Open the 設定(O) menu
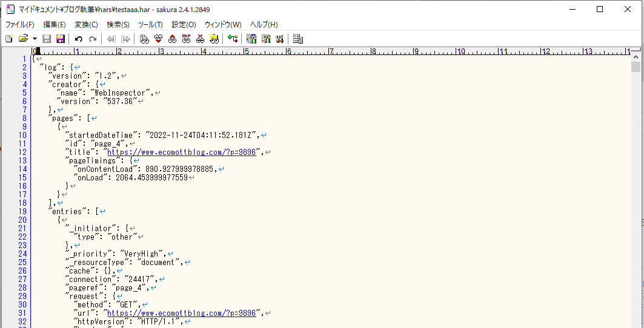Viewport: 644px width, 328px height. [x=184, y=25]
